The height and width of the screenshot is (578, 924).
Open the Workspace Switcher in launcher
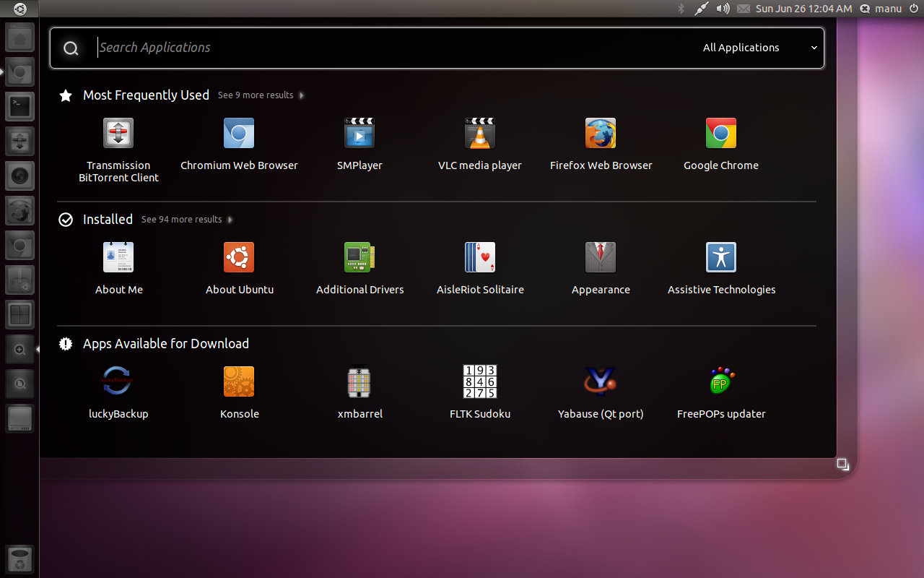pos(20,315)
